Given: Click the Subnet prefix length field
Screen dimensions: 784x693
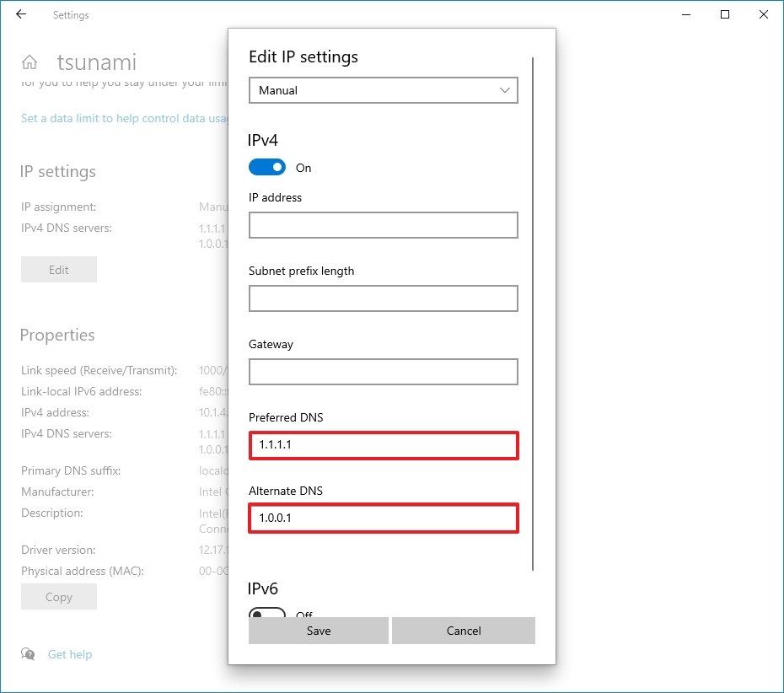Looking at the screenshot, I should (x=383, y=298).
